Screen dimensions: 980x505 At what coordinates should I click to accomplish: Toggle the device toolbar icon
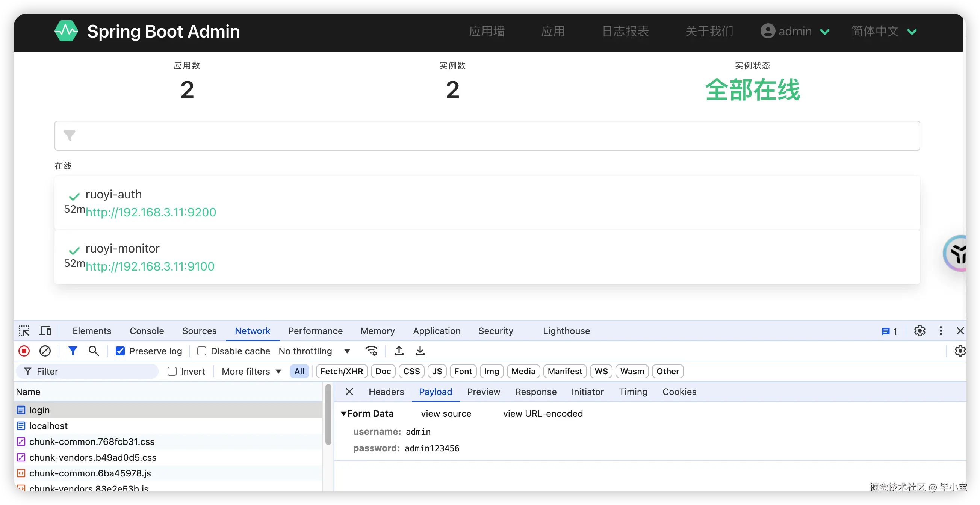coord(45,331)
